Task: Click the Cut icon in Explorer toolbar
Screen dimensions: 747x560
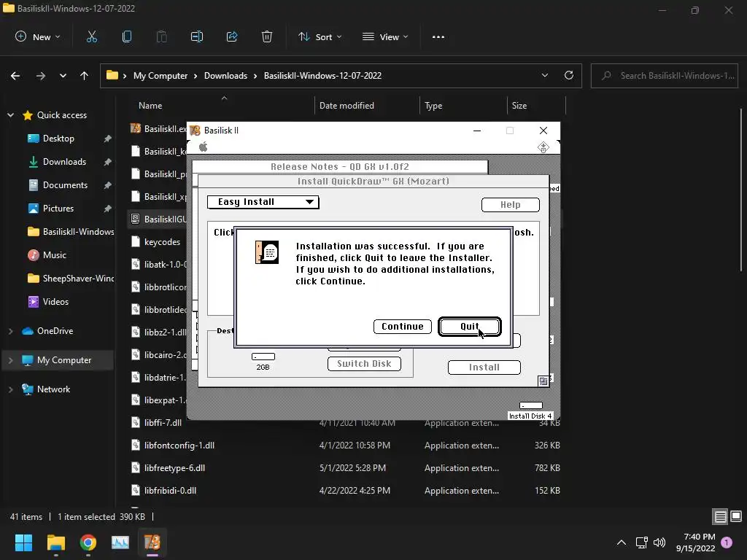Action: tap(91, 36)
